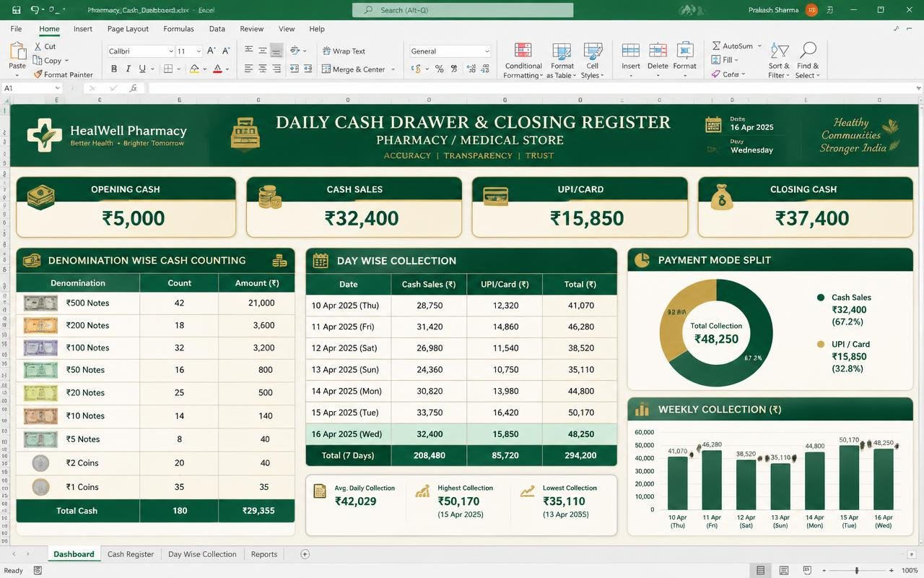Toggle Italic formatting
The height and width of the screenshot is (578, 924).
pyautogui.click(x=128, y=69)
